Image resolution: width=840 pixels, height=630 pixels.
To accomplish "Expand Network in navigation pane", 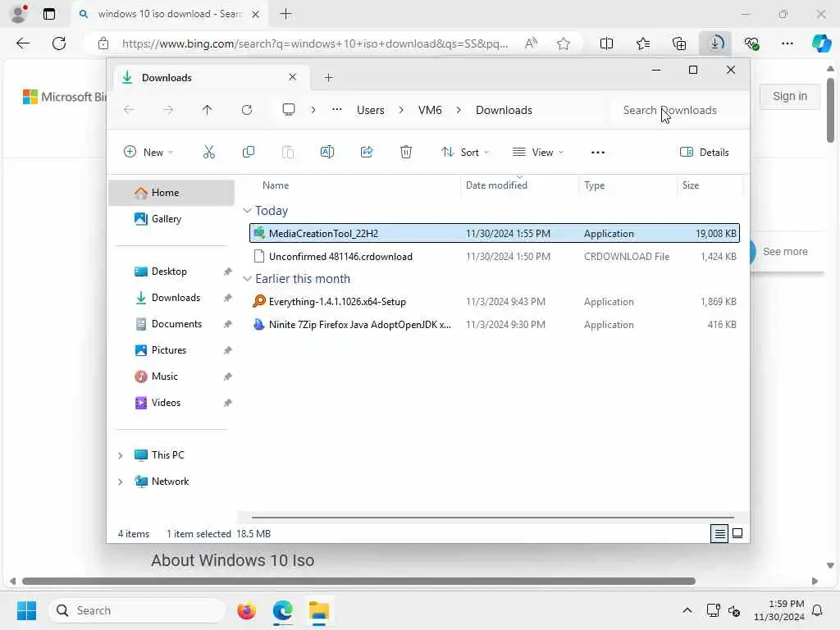I will click(x=120, y=482).
